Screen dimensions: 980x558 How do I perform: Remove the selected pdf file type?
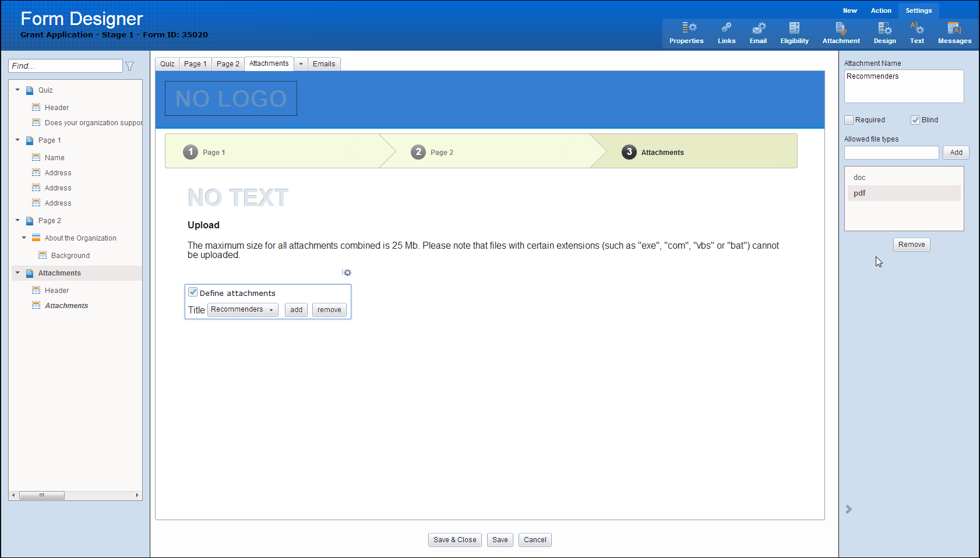[x=911, y=245]
